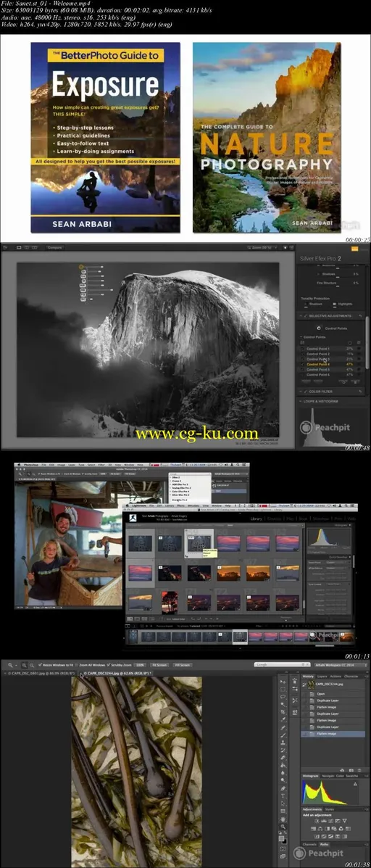
Task: Adjust the Tonality Protection Shadows slider
Action: tap(306, 307)
